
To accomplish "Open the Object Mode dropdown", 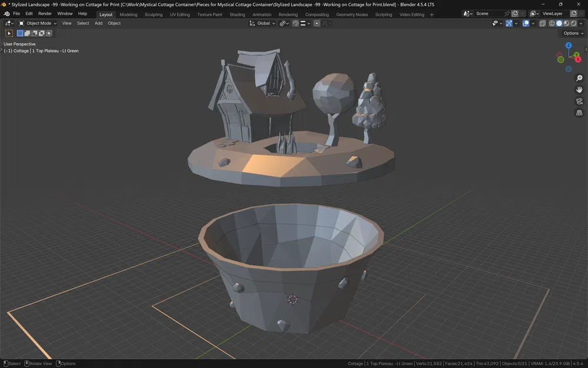I will tap(38, 24).
